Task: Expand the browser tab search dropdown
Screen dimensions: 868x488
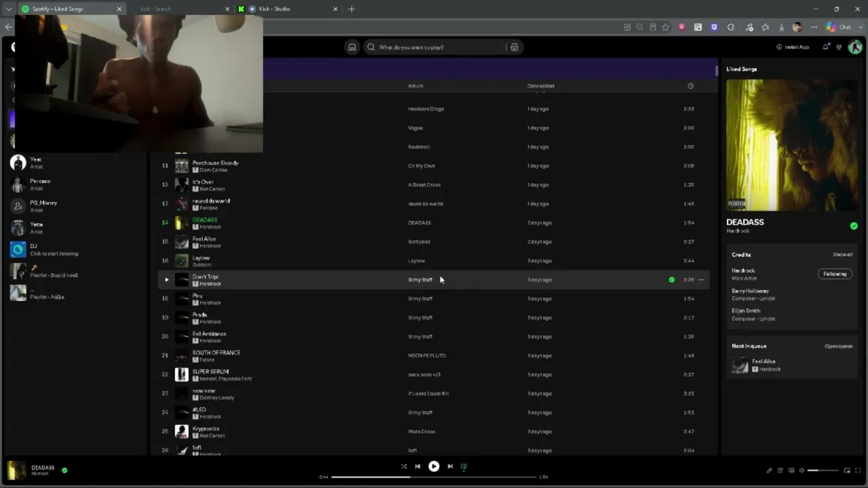Action: click(9, 9)
